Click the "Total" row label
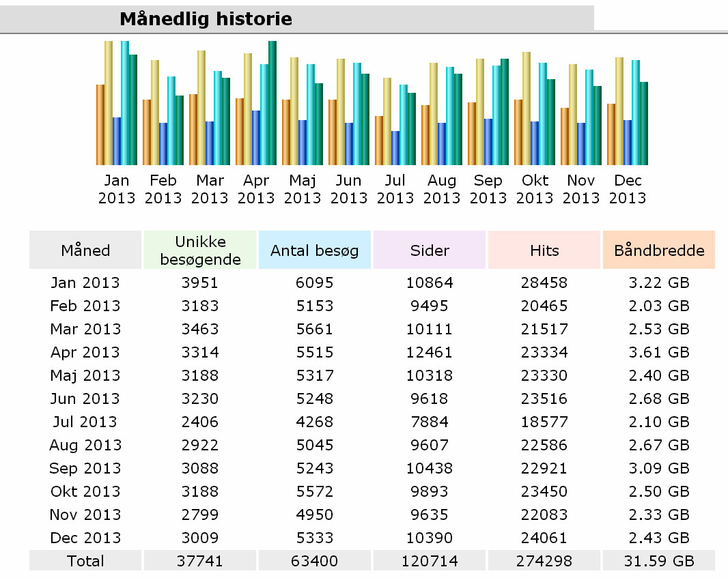This screenshot has width=728, height=580. (85, 561)
